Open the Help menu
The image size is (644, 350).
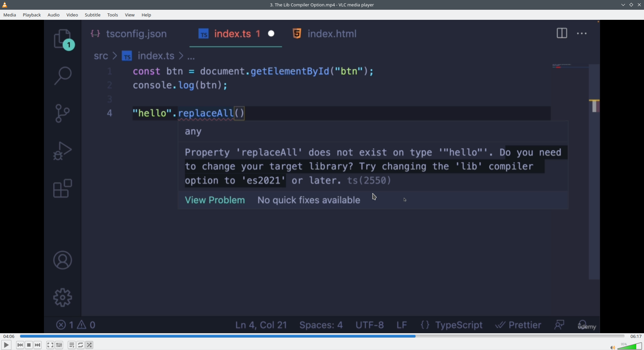[146, 15]
